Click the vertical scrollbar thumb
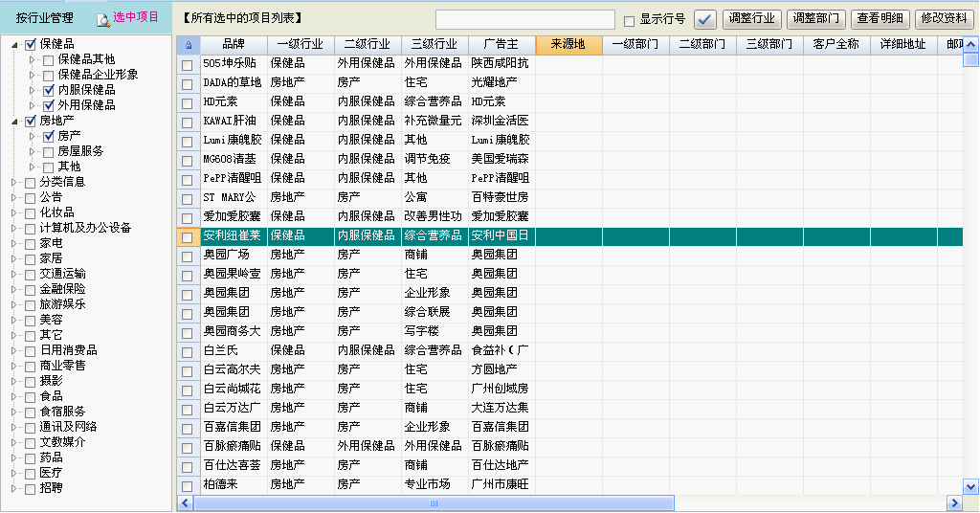980x513 pixels. (970, 60)
